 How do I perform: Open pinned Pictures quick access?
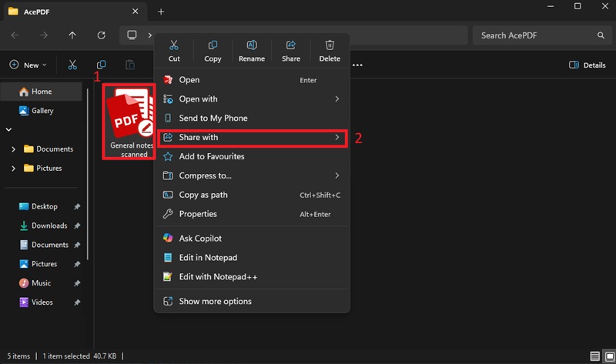coord(38,264)
